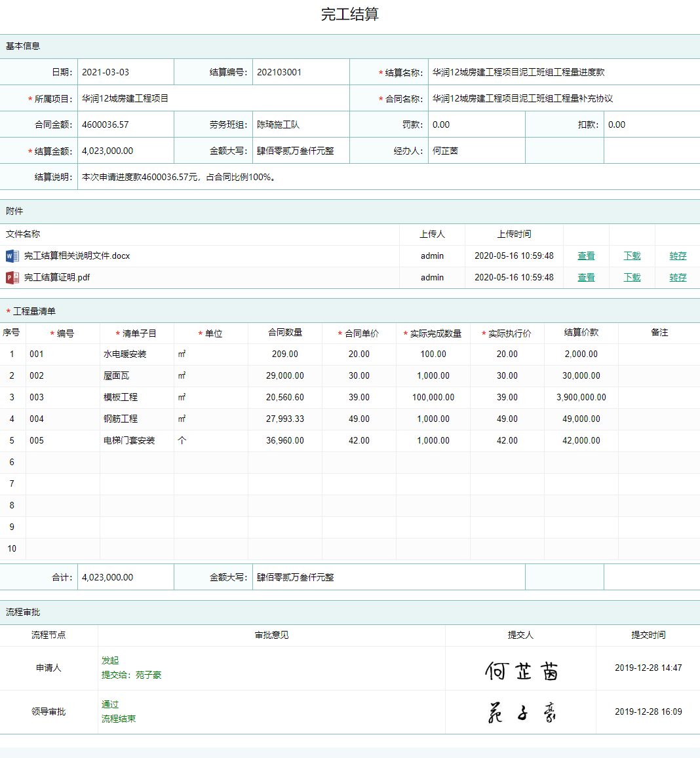Click settlement amount 30,000.00
The image size is (700, 758).
coord(581,375)
